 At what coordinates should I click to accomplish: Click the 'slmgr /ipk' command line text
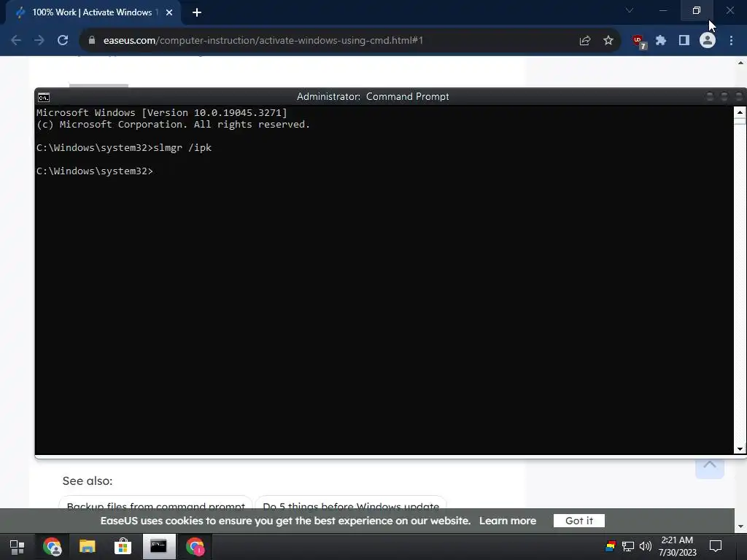click(x=182, y=147)
